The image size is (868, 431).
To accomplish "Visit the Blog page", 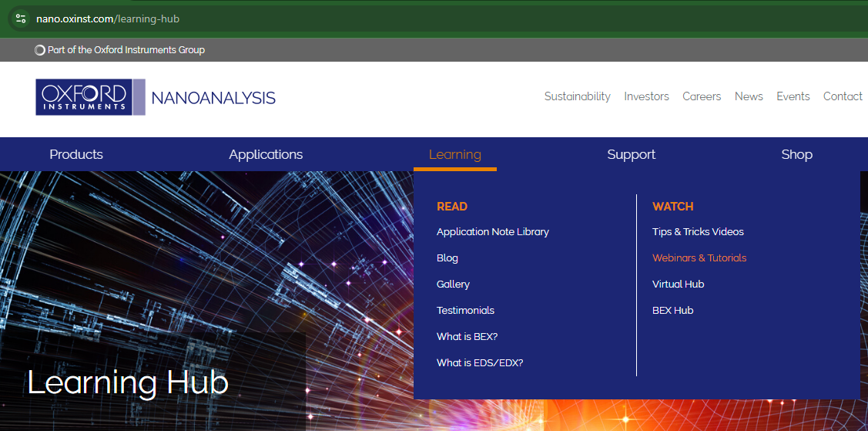I will point(447,258).
